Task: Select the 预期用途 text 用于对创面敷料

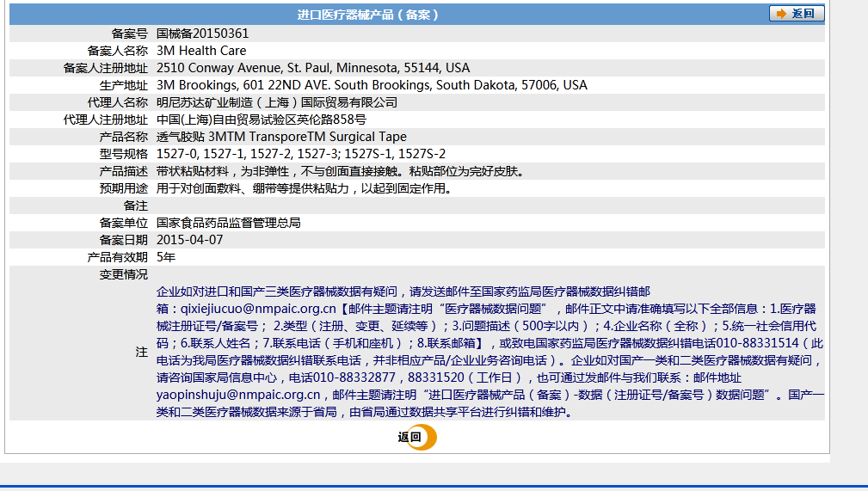Action: tap(305, 189)
